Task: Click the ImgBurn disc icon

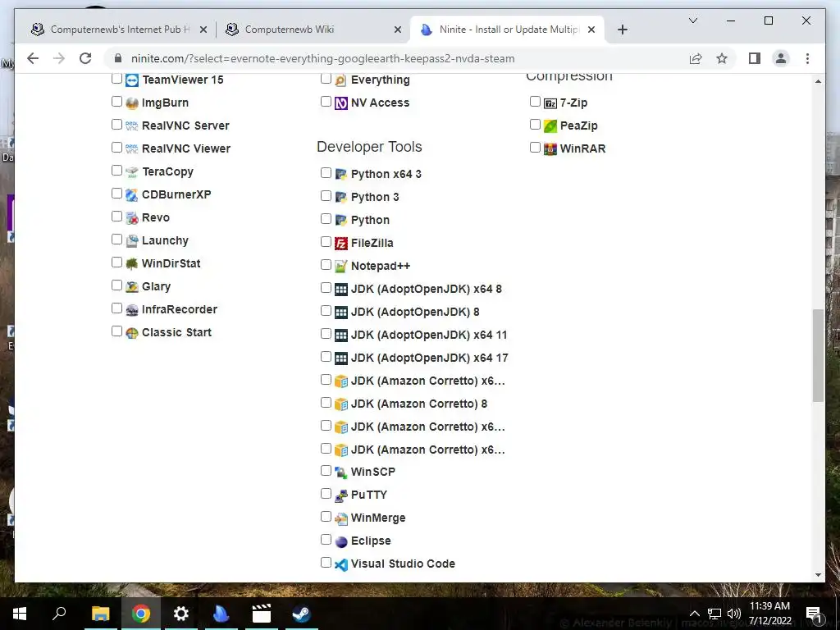Action: (x=132, y=103)
